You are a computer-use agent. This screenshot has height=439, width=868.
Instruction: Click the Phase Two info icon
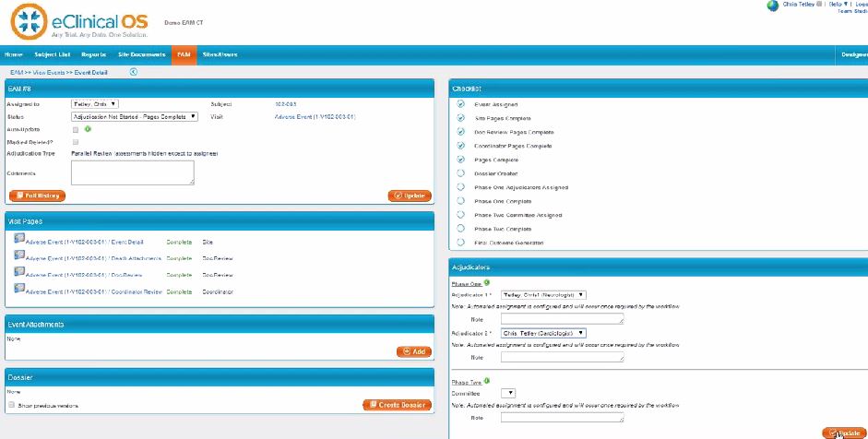[486, 380]
